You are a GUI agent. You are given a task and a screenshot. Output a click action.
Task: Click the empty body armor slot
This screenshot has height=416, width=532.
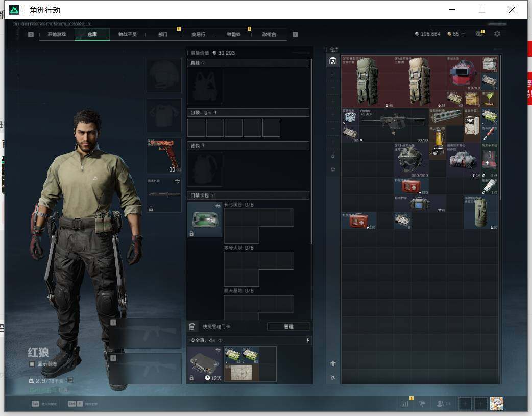(164, 115)
